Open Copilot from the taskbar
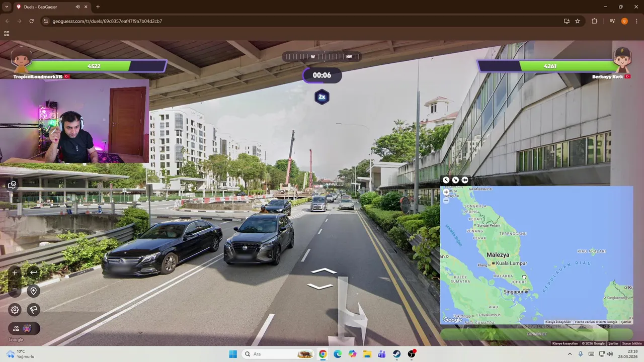The height and width of the screenshot is (362, 644). pyautogui.click(x=352, y=354)
